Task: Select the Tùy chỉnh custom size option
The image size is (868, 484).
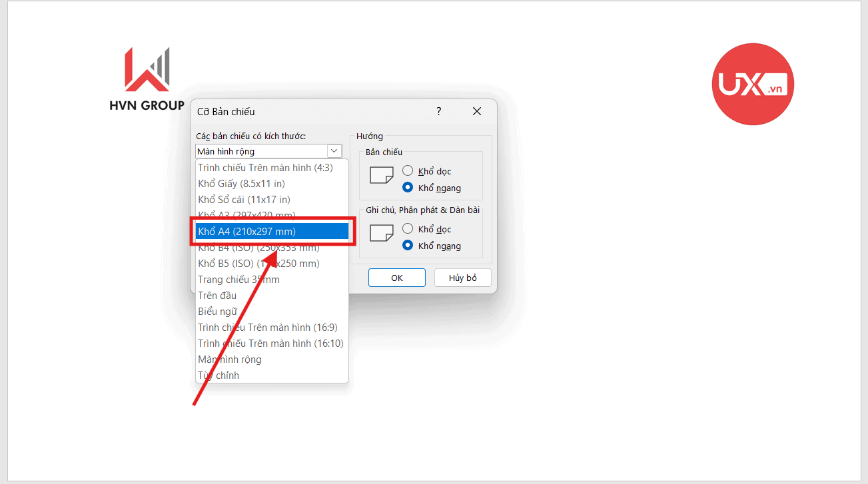Action: point(218,375)
